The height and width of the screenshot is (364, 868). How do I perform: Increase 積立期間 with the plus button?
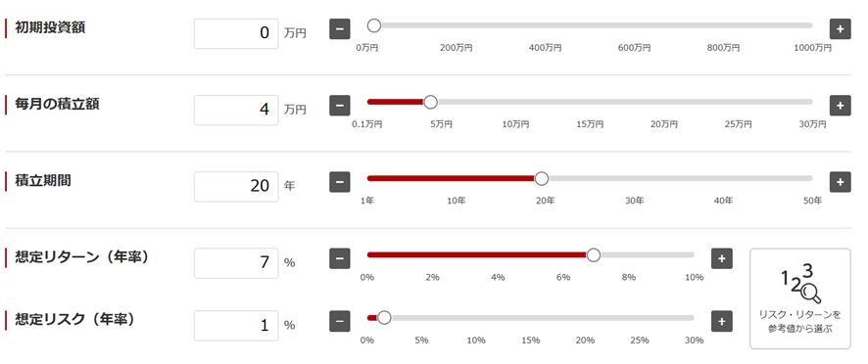(840, 181)
